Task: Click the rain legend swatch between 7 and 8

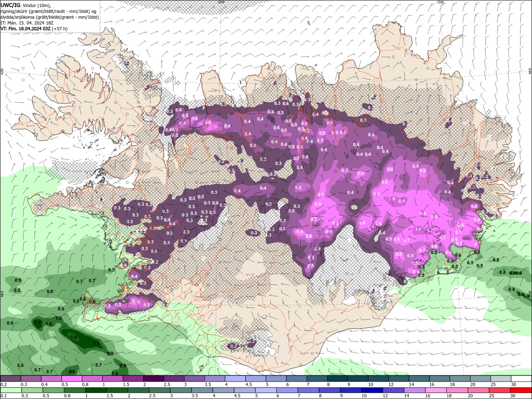Action: coord(308,390)
